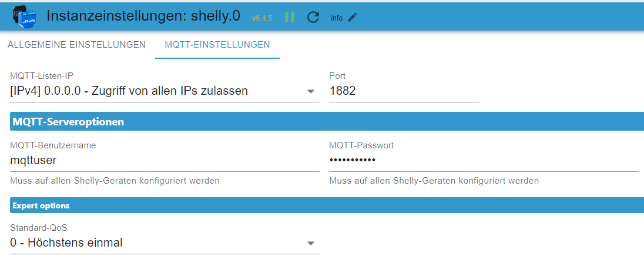This screenshot has width=644, height=269.
Task: Click the v6.4.5 version label
Action: 262,18
